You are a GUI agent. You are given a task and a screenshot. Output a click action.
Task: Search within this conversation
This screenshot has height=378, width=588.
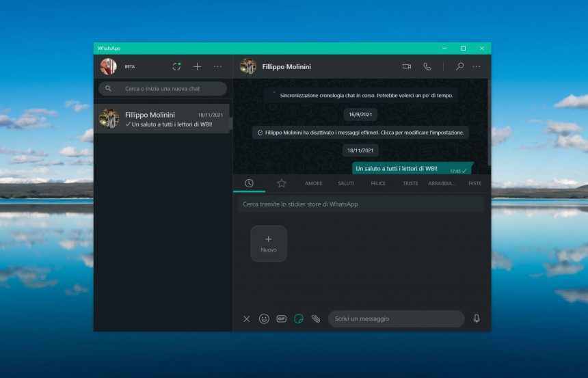click(459, 67)
